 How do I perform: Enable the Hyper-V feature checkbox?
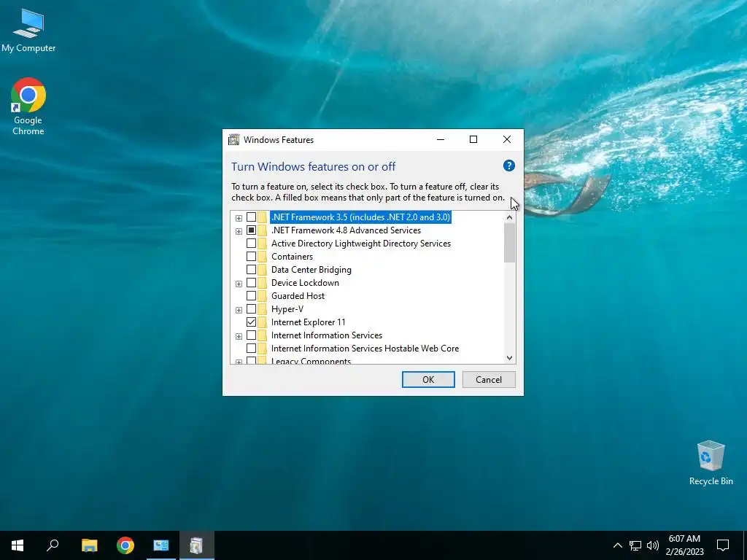(251, 309)
